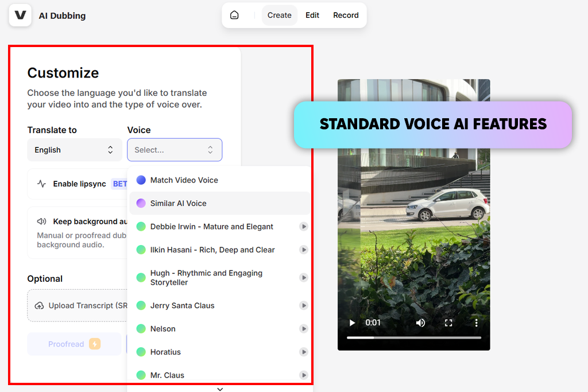The image size is (588, 392).
Task: Click the AI Dubbing title
Action: pyautogui.click(x=62, y=15)
